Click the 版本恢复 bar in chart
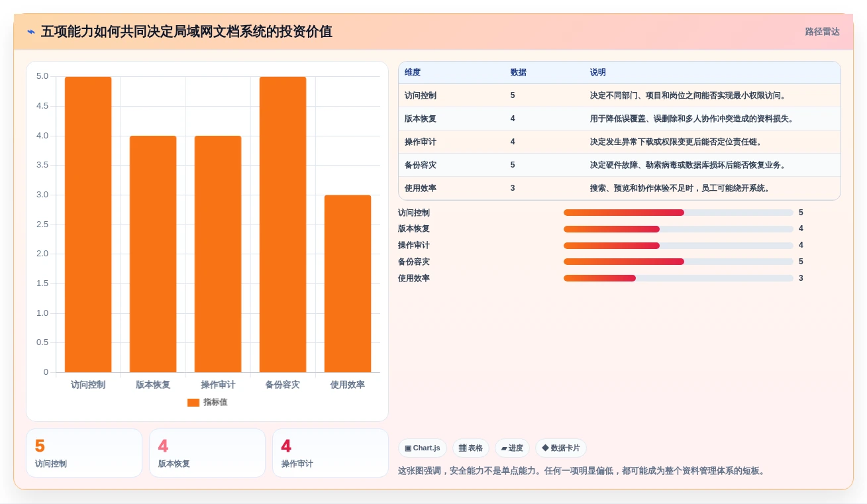867x504 pixels. [x=153, y=254]
